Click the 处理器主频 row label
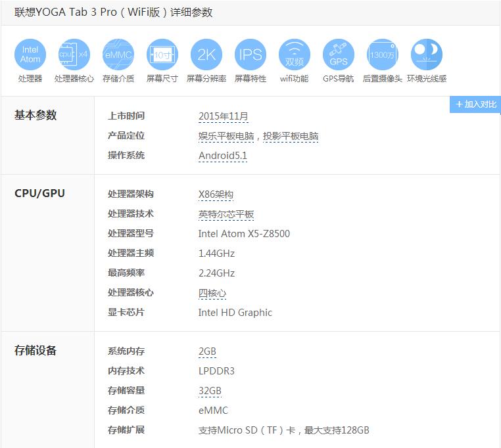The height and width of the screenshot is (448, 501). (131, 254)
